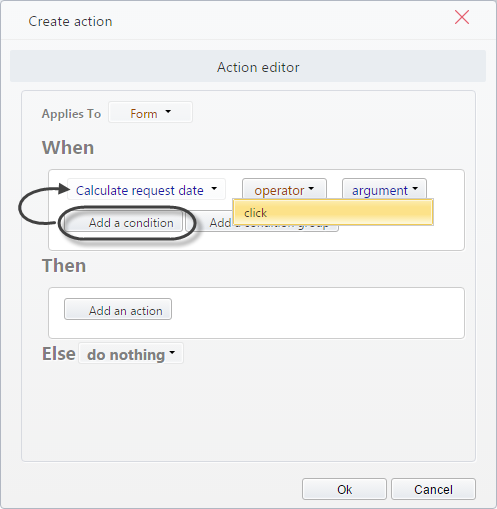The width and height of the screenshot is (497, 509).
Task: Click the Action editor header bar
Action: [248, 66]
